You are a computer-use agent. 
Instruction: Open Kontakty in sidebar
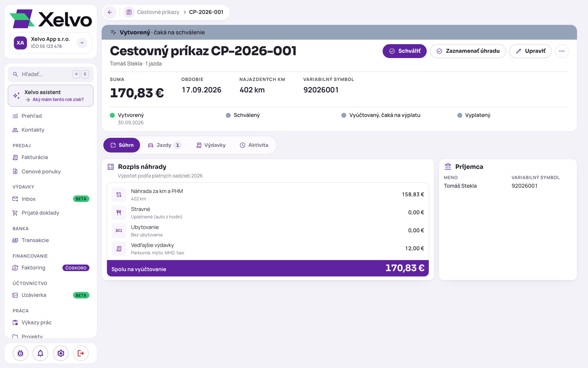click(51, 130)
